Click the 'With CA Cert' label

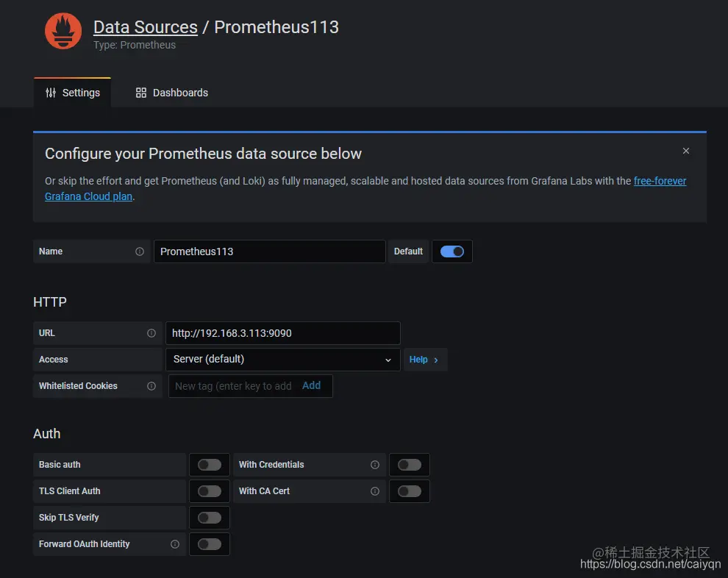(264, 491)
